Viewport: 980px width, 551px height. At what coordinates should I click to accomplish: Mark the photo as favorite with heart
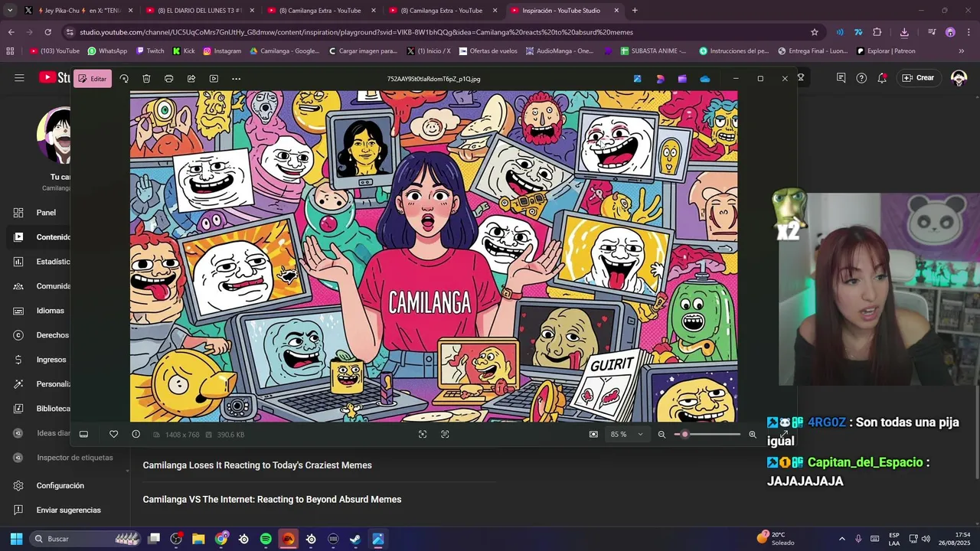click(x=113, y=434)
